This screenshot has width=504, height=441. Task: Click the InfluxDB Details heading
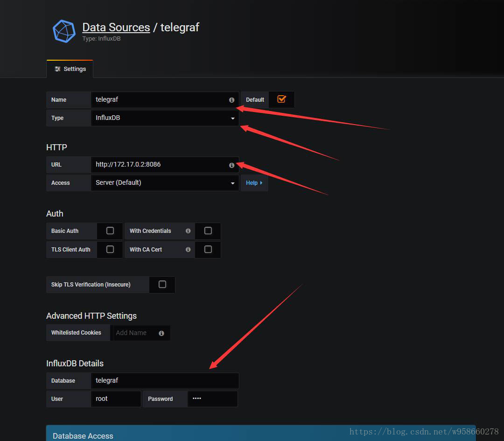click(75, 364)
